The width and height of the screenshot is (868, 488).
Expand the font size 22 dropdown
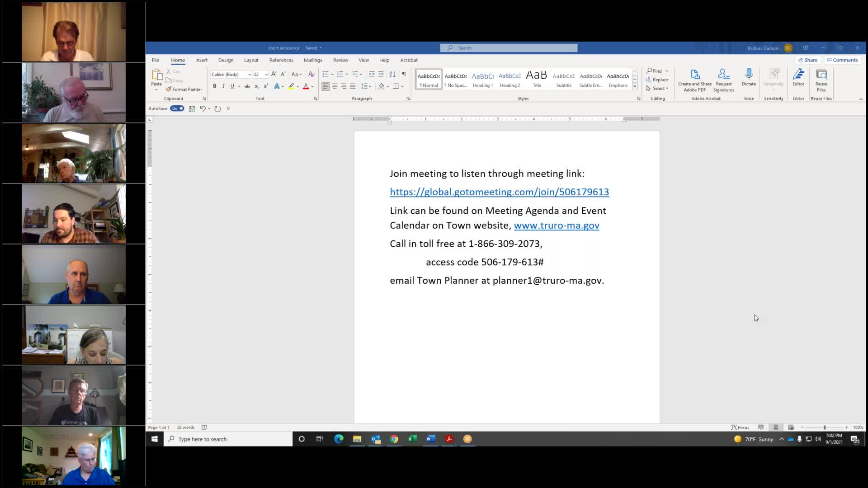tap(266, 75)
